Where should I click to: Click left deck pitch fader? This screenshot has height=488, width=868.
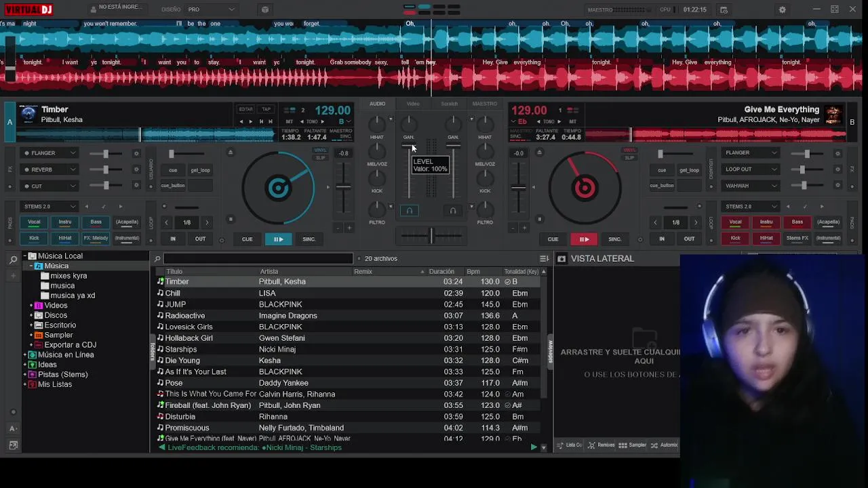[344, 187]
